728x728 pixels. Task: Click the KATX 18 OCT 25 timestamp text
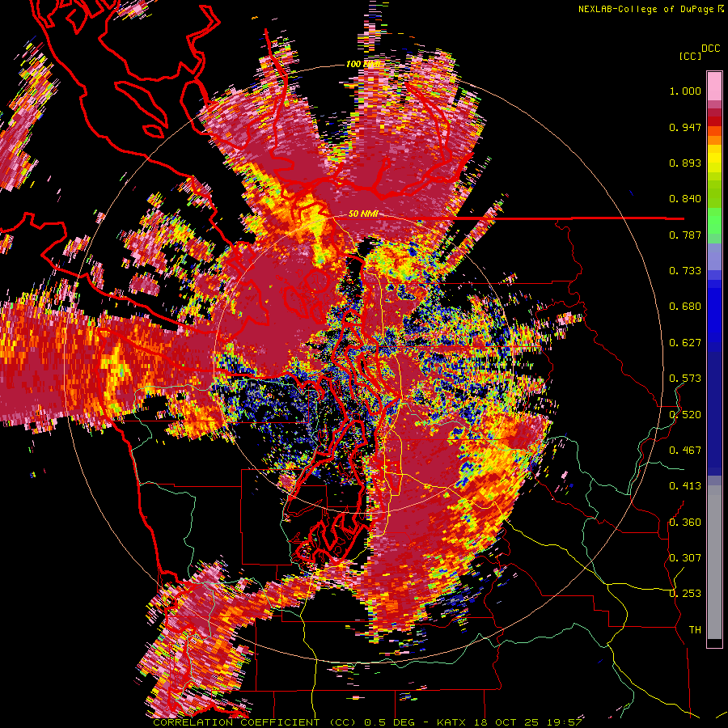(x=510, y=722)
